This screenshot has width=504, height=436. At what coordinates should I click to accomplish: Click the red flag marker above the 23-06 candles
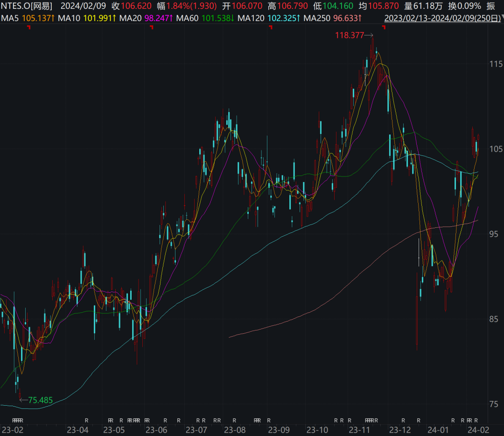pos(152,28)
